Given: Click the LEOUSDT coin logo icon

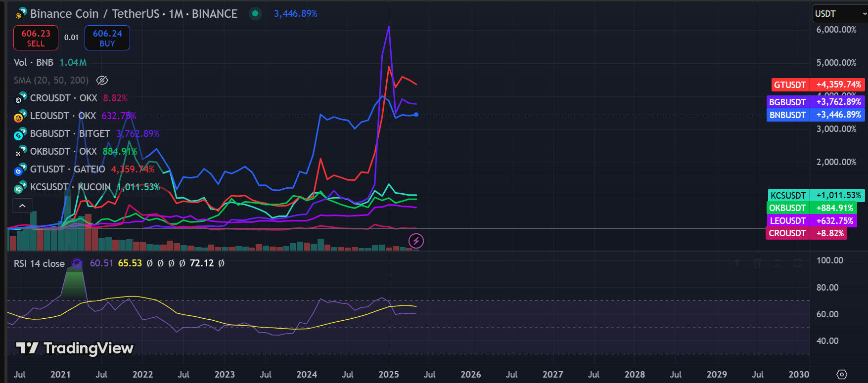Looking at the screenshot, I should pos(20,116).
